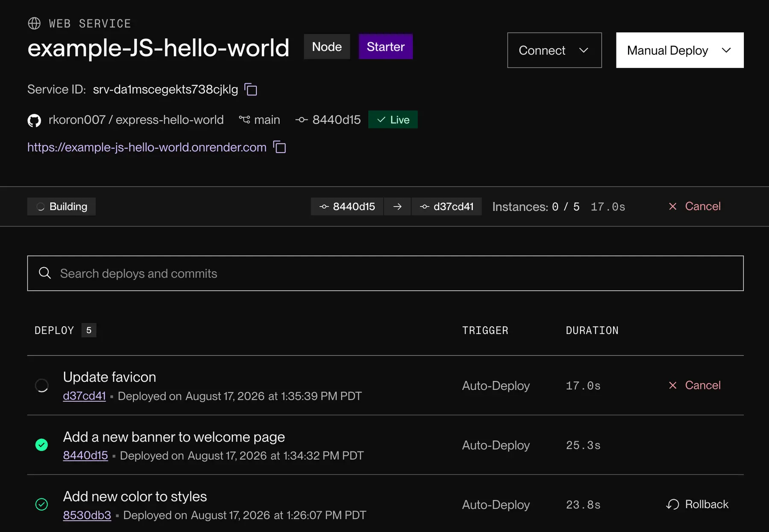The image size is (769, 532).
Task: Open the Connect dropdown
Action: 555,50
